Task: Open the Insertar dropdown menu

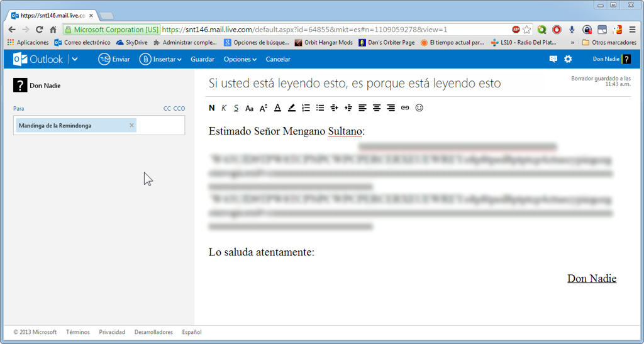Action: click(160, 59)
